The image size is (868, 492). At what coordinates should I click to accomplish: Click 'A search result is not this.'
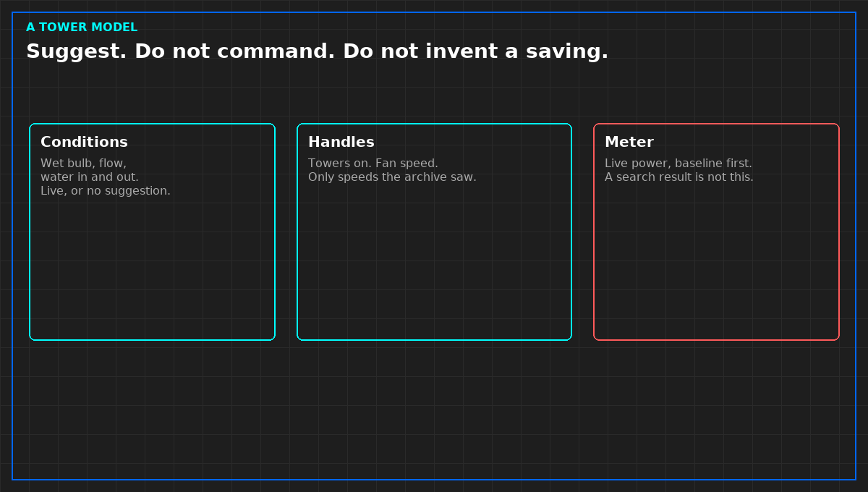pyautogui.click(x=679, y=177)
